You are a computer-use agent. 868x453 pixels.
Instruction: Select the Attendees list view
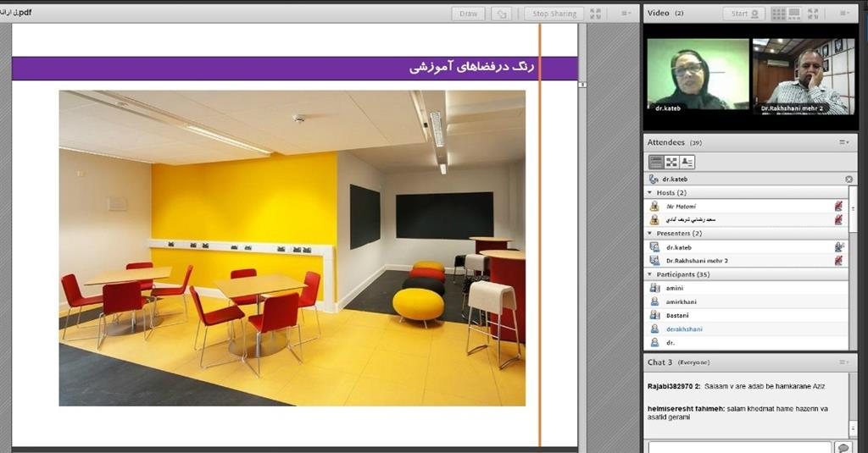(656, 162)
